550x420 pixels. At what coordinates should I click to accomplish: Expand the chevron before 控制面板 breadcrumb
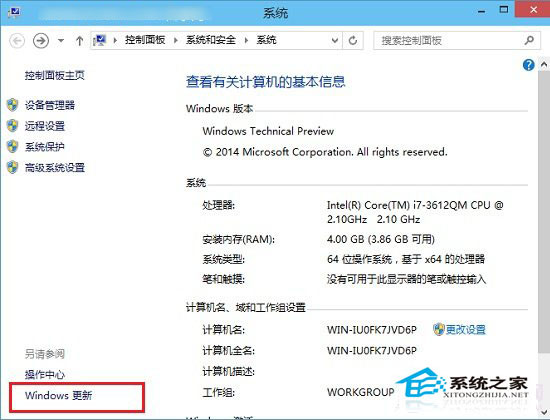coord(115,40)
